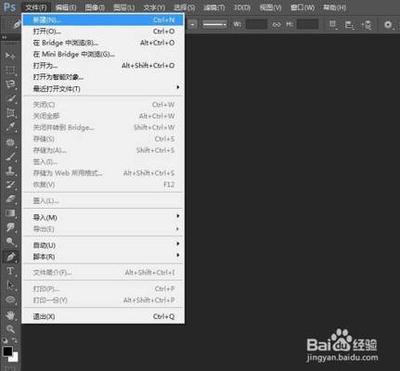The height and width of the screenshot is (371, 400).
Task: Click the Pen tool preset in options bar
Action: 16,25
